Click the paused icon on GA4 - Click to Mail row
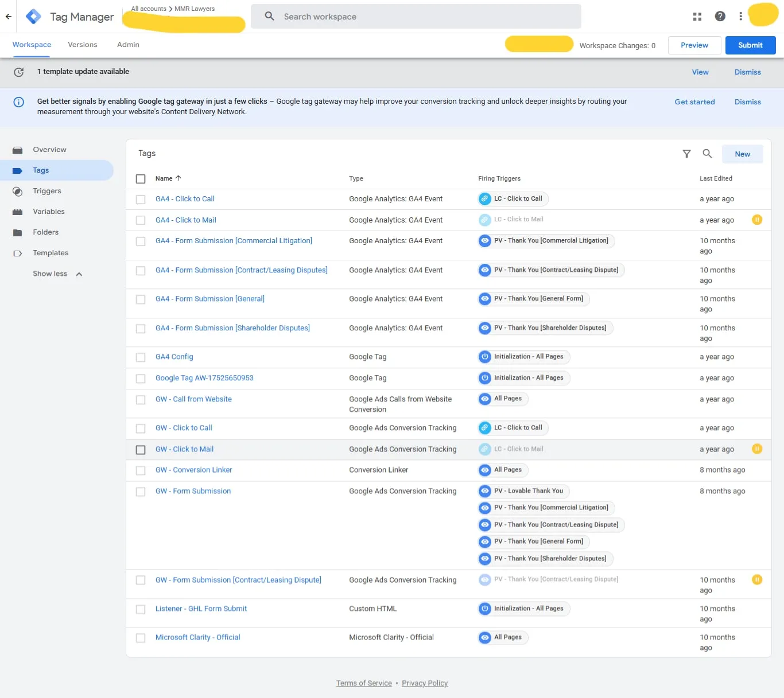This screenshot has width=784, height=698. [x=757, y=220]
